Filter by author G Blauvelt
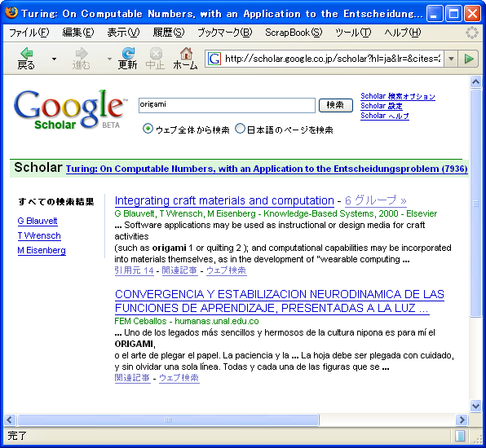 click(38, 221)
